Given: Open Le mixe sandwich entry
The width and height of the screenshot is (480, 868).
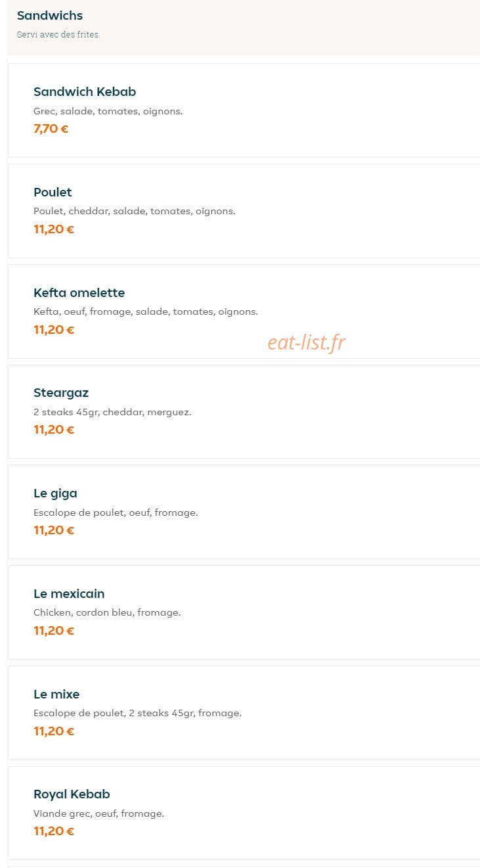Looking at the screenshot, I should pyautogui.click(x=244, y=713).
